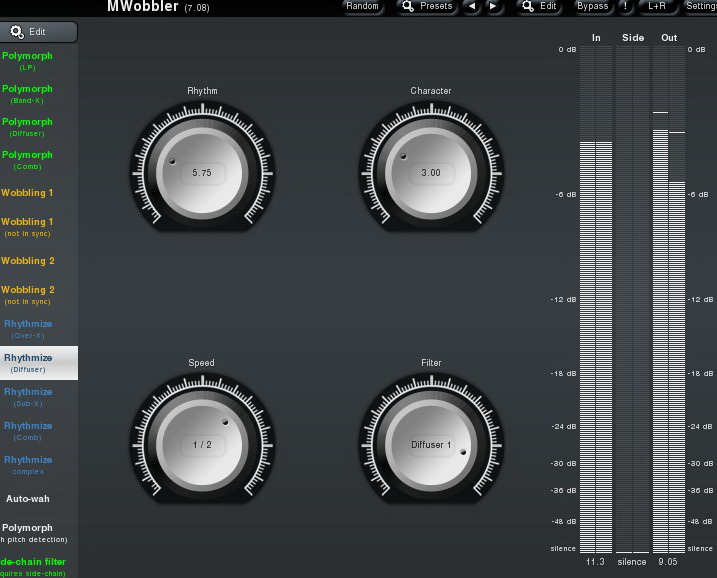Go to previous preset arrow
The height and width of the screenshot is (578, 717).
[472, 6]
